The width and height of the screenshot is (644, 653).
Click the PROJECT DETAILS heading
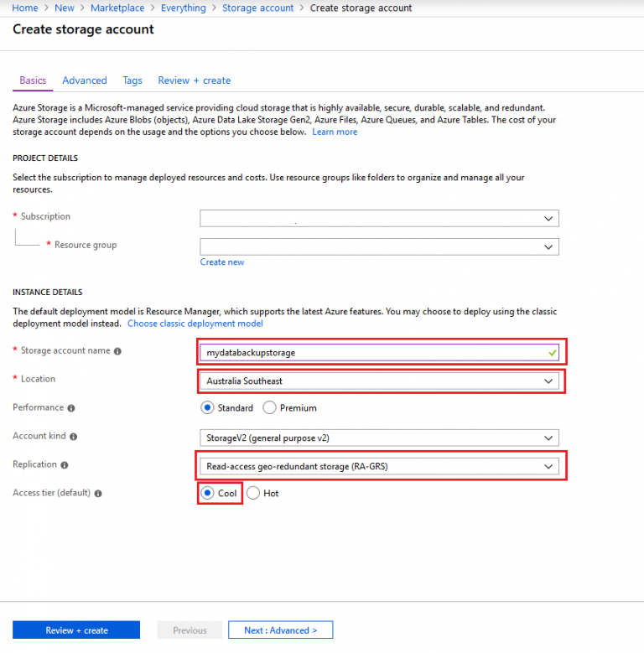click(45, 158)
